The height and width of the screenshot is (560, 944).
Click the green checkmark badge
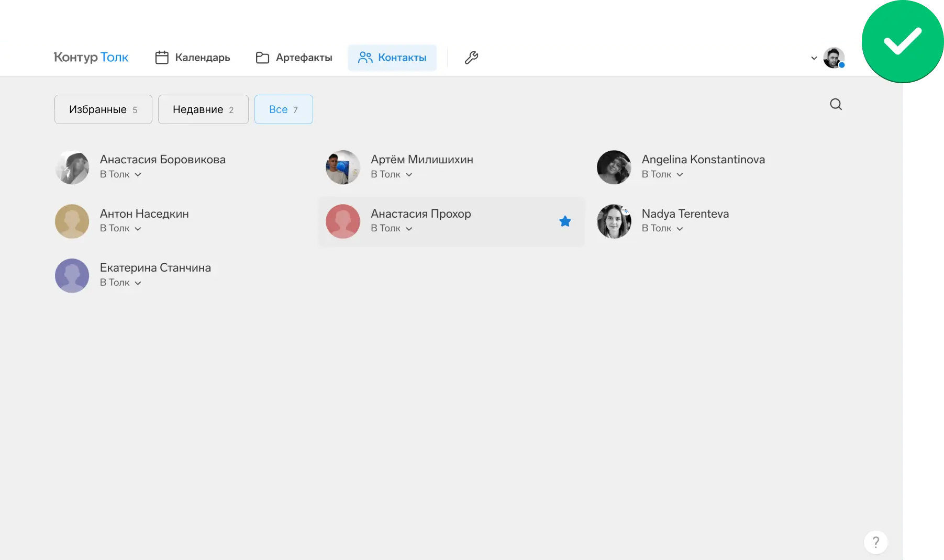[902, 41]
